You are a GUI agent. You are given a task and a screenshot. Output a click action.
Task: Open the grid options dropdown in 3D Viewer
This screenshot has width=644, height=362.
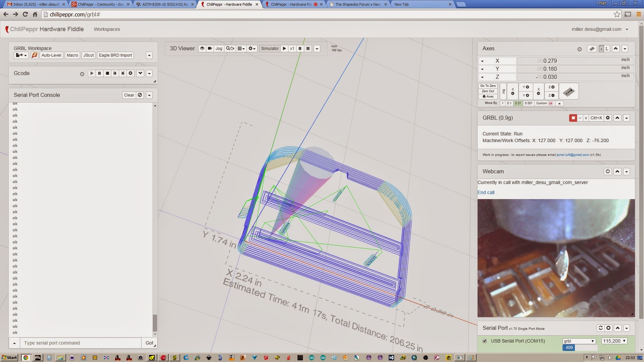coord(241,49)
